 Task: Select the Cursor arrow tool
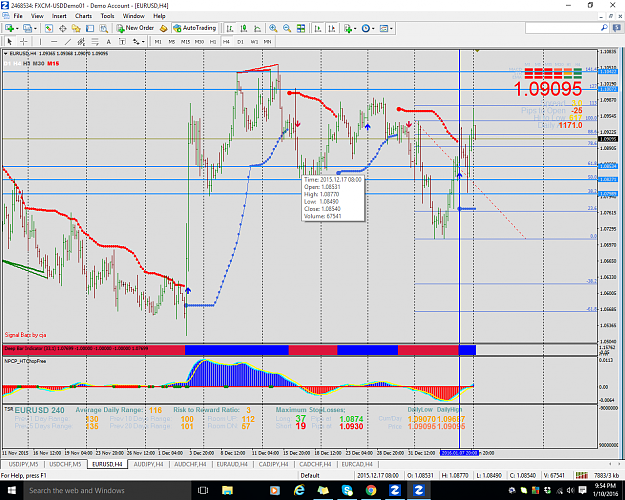(10, 41)
